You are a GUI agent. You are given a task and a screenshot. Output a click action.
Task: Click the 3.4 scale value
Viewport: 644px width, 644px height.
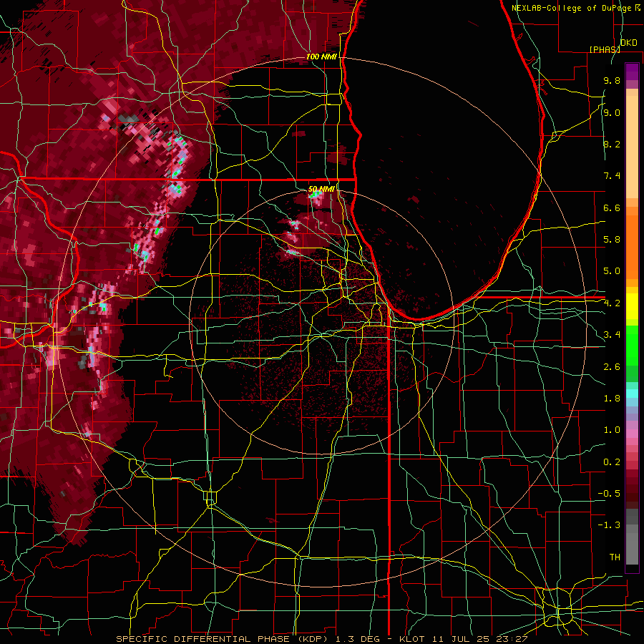[x=612, y=335]
